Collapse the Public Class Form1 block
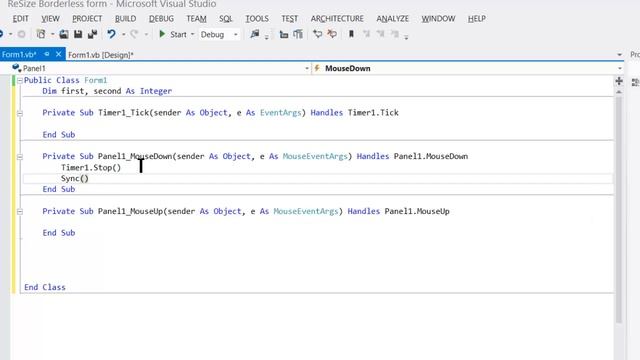This screenshot has height=360, width=640. 20,80
